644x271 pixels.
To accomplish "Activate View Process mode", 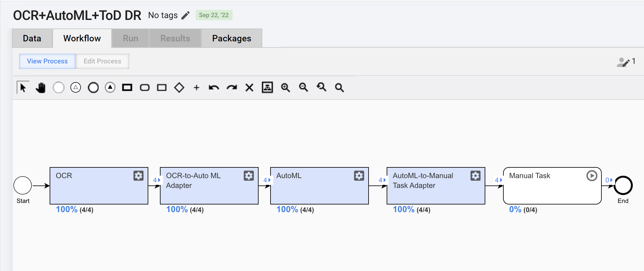I will tap(47, 61).
